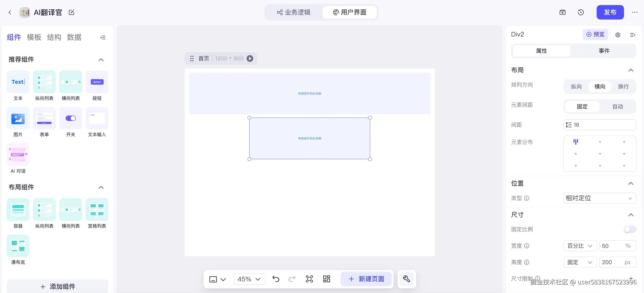
Task: Undo the last action
Action: tap(276, 279)
